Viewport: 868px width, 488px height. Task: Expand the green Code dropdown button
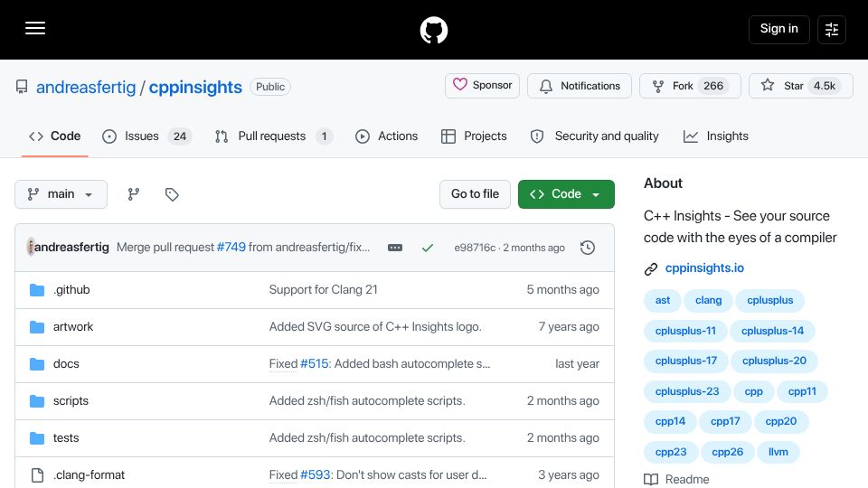566,194
